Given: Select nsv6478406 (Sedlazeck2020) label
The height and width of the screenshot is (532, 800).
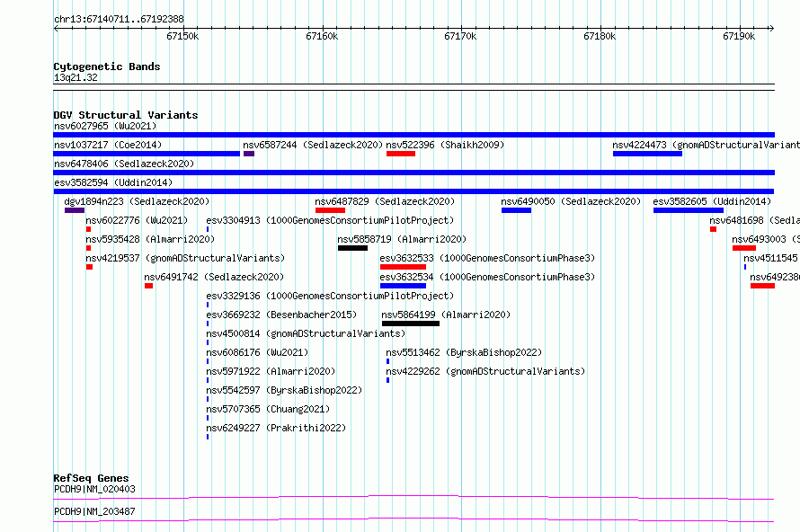Looking at the screenshot, I should pos(124,164).
